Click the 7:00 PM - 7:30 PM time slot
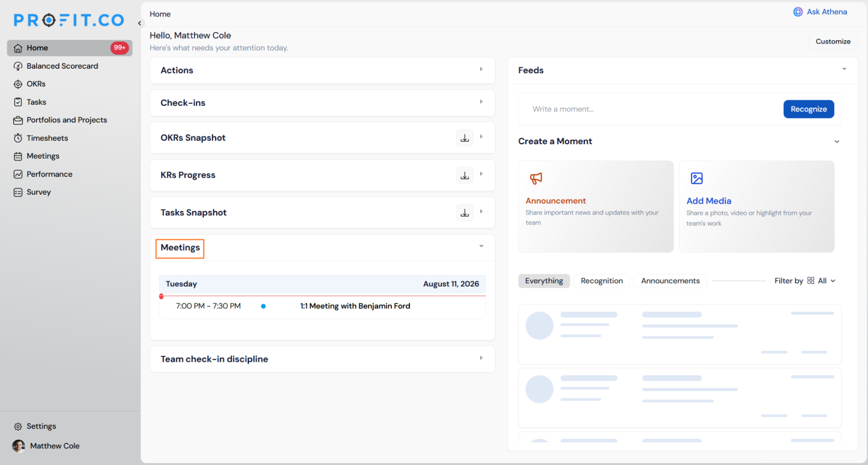The width and height of the screenshot is (868, 465). [x=208, y=306]
